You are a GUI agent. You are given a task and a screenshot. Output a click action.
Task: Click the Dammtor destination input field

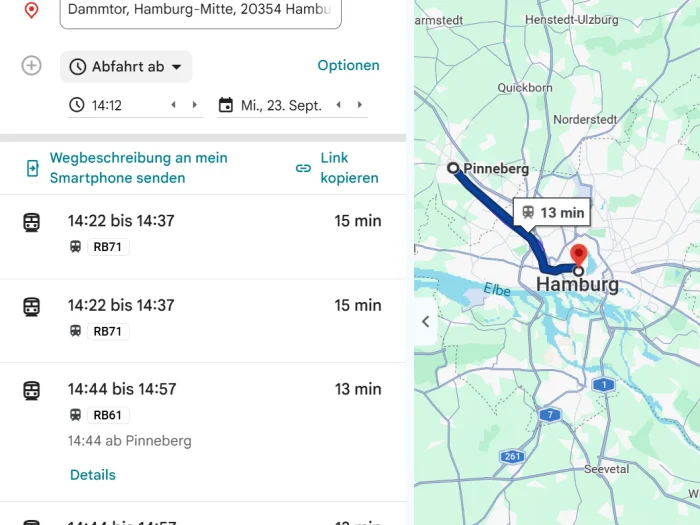pos(200,11)
